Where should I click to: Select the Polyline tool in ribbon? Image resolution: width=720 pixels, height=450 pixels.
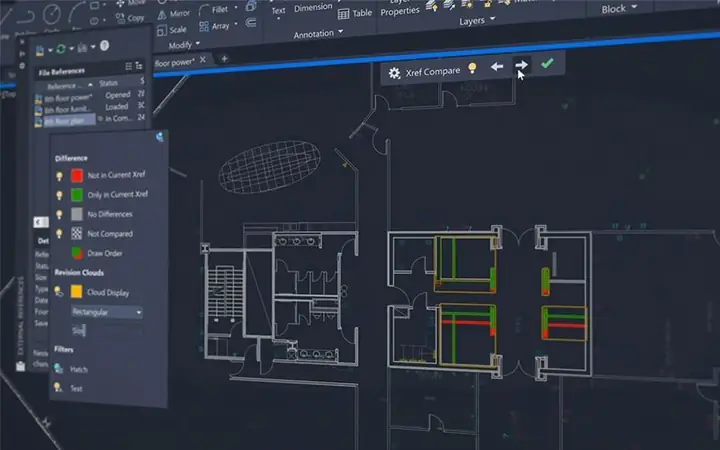click(25, 17)
